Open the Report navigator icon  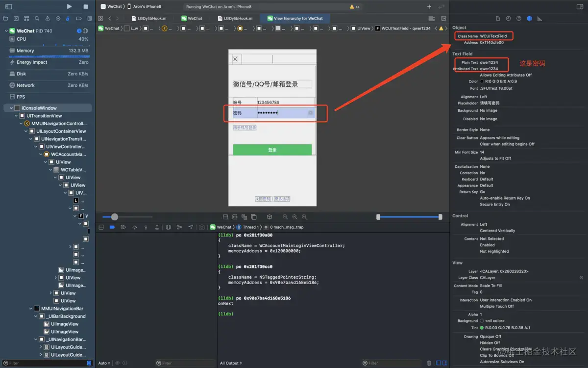coord(89,18)
